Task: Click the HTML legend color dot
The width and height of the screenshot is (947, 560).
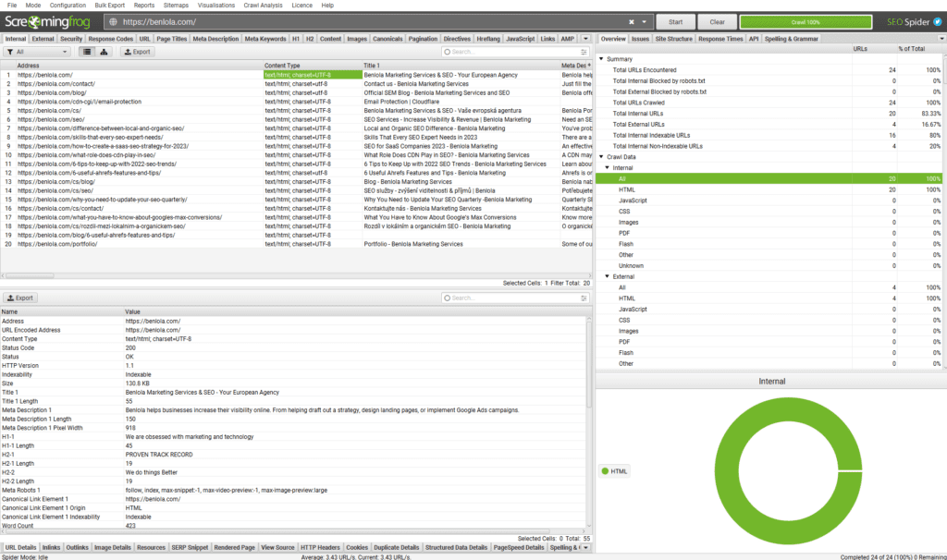Action: point(605,471)
